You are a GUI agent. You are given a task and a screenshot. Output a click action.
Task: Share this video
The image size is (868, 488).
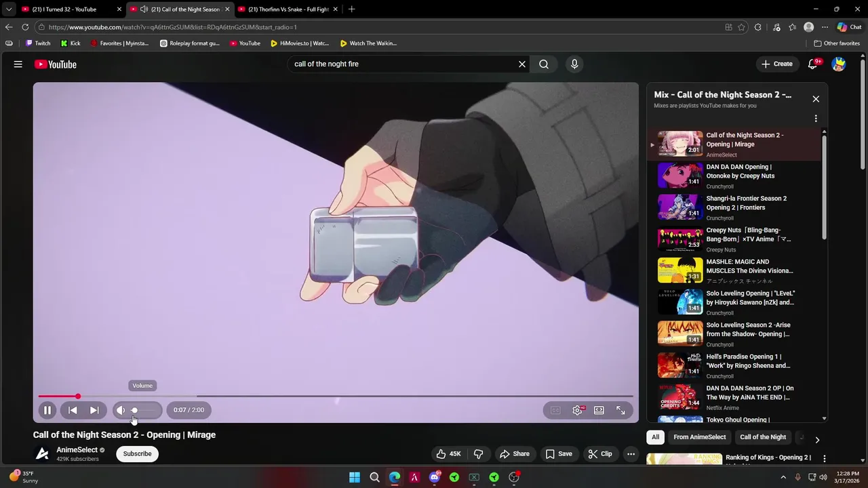[x=515, y=454]
